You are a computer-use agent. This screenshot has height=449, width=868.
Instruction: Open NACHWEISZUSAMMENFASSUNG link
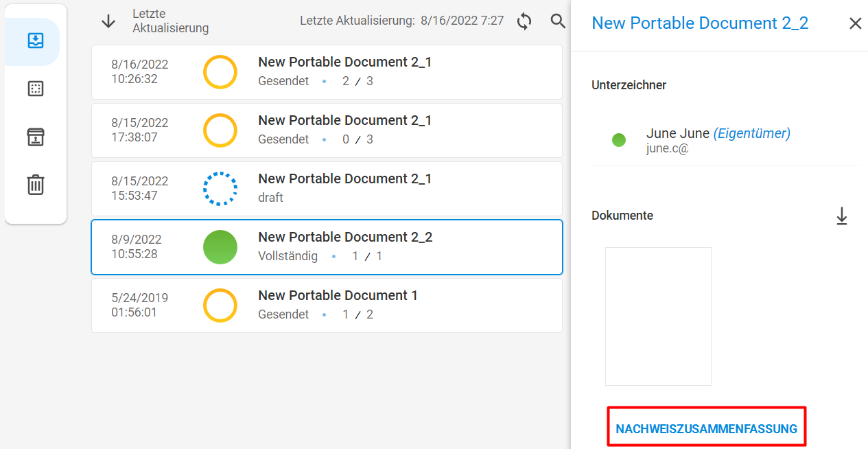point(707,429)
